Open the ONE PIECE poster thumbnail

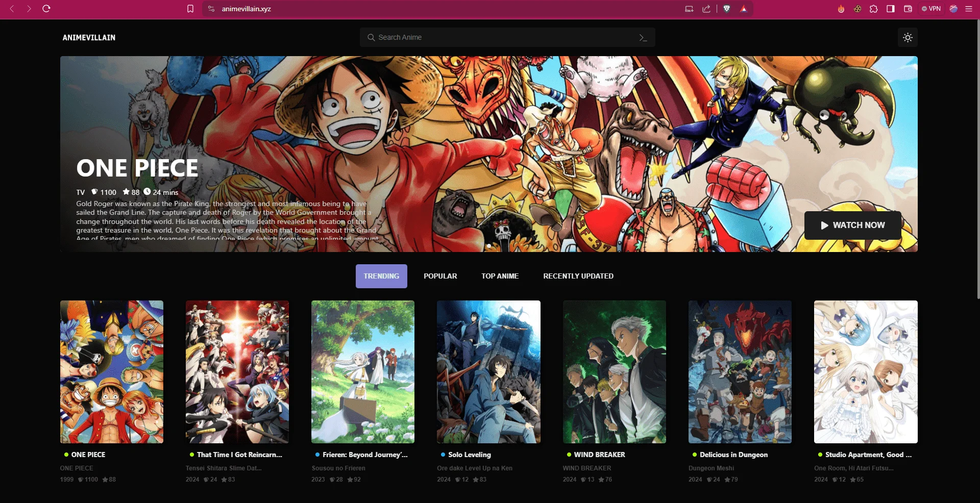click(x=112, y=372)
